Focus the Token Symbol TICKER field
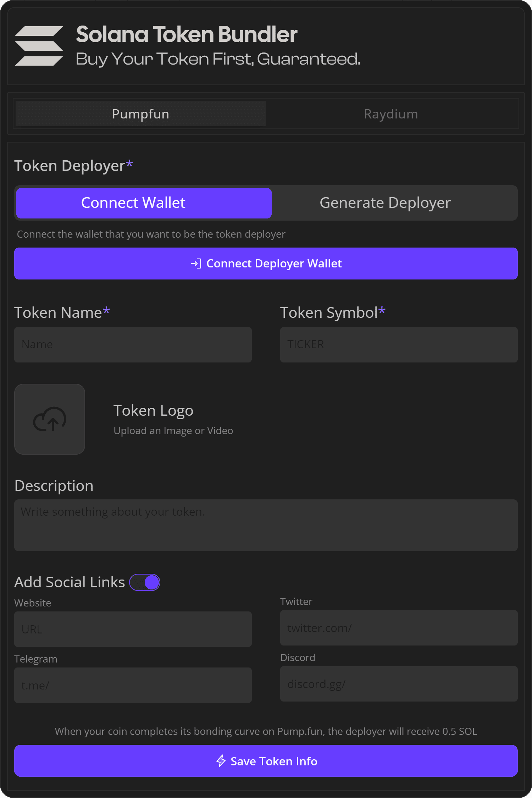This screenshot has width=532, height=798. click(x=399, y=345)
